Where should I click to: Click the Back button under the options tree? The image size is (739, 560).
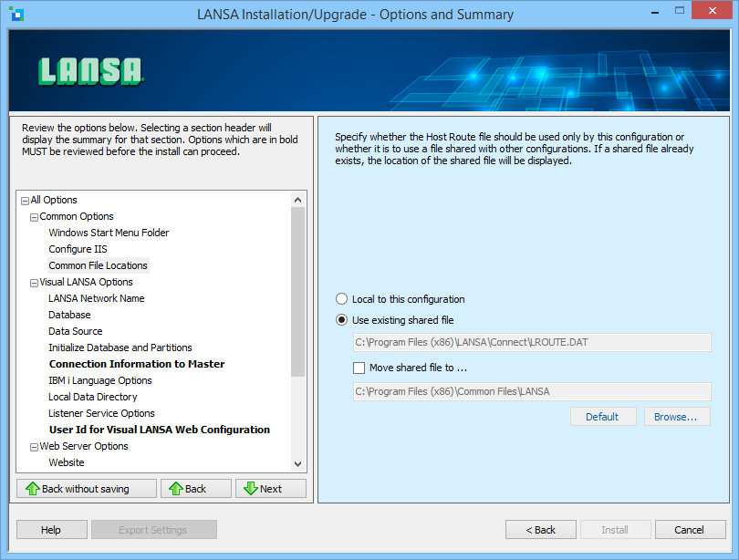pyautogui.click(x=196, y=489)
